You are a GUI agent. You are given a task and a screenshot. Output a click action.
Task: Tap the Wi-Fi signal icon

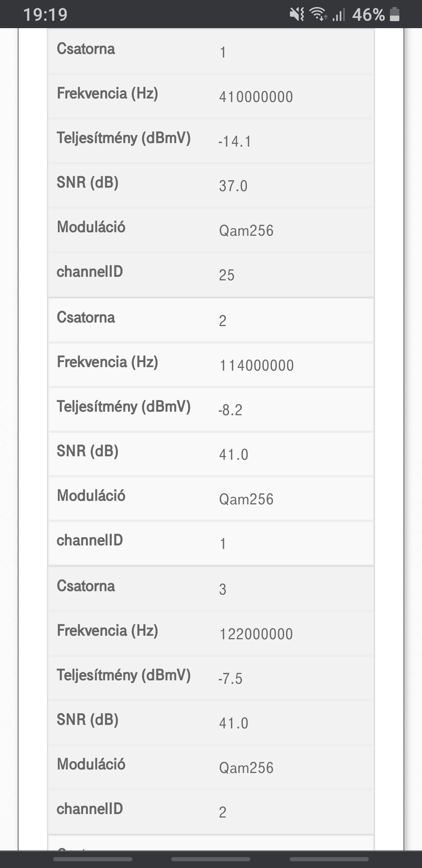[318, 15]
